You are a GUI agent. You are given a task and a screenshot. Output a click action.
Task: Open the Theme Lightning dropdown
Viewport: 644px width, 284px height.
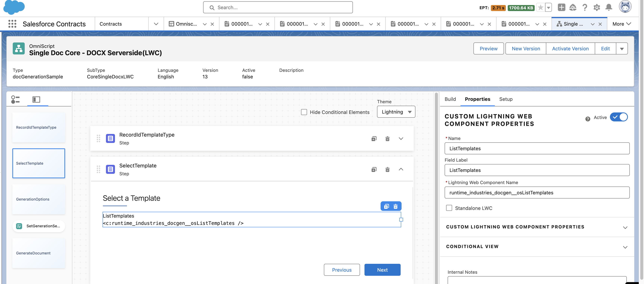pos(396,112)
